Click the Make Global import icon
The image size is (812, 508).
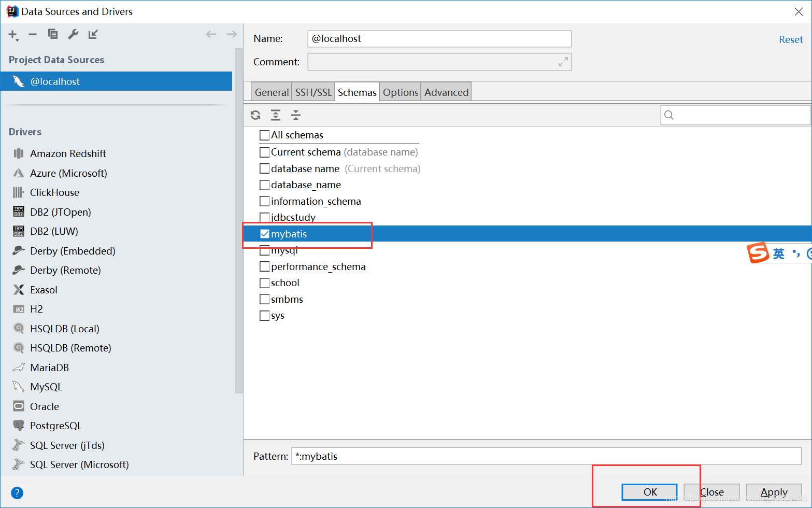click(93, 34)
